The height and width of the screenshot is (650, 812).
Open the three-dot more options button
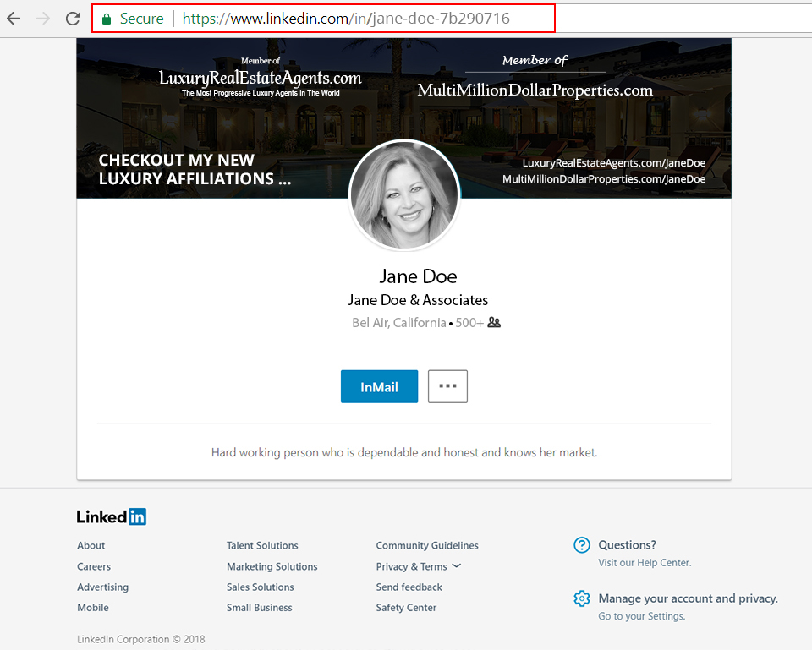pos(447,386)
